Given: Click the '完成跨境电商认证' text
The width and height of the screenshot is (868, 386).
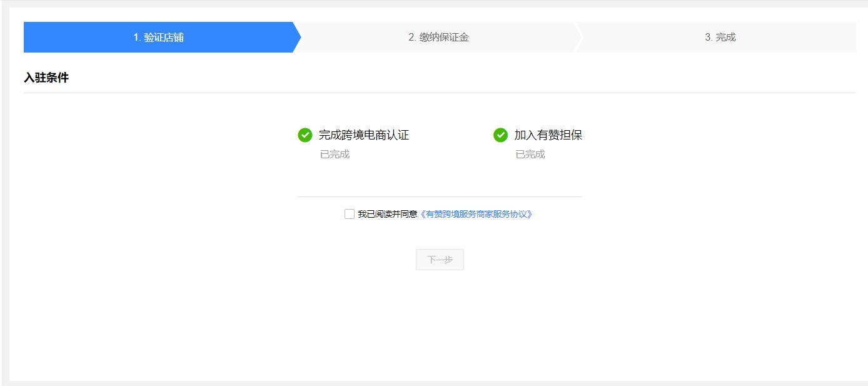Looking at the screenshot, I should coord(364,135).
